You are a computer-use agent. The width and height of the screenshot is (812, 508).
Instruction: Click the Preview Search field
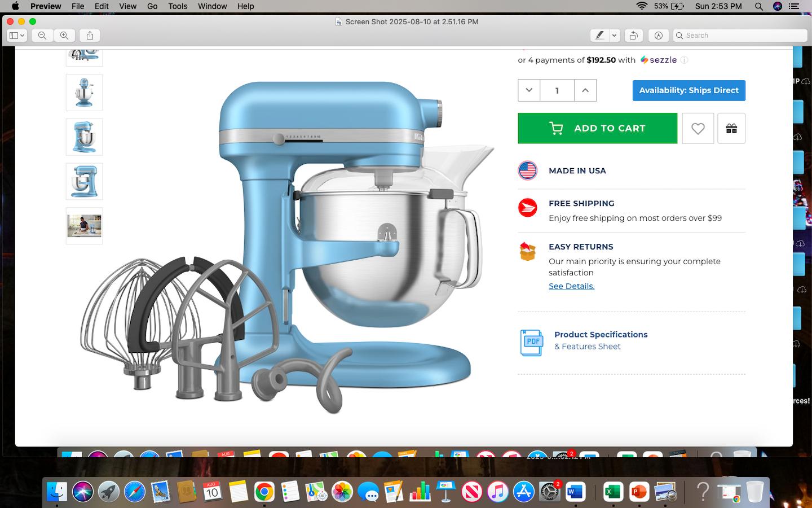(740, 36)
